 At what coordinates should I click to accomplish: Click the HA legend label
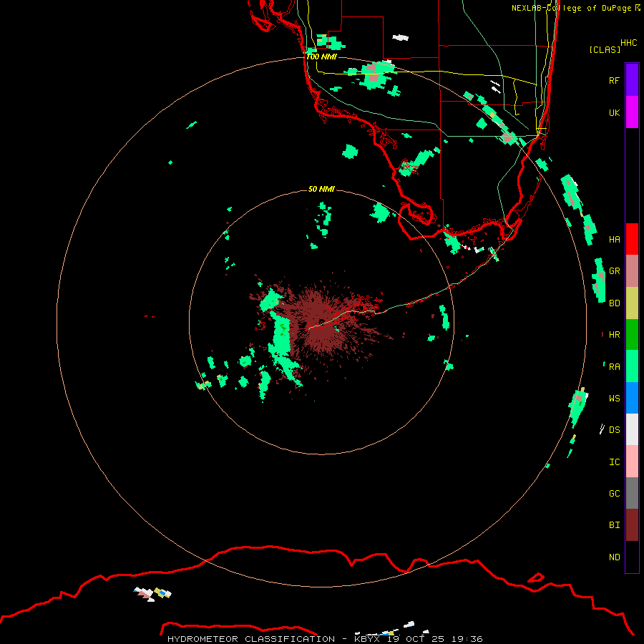(614, 239)
